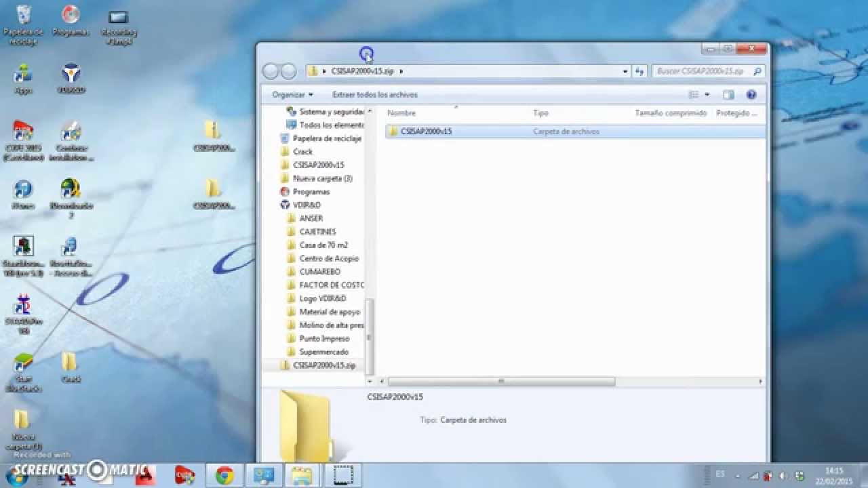Select Material de apoyo folder

point(323,312)
